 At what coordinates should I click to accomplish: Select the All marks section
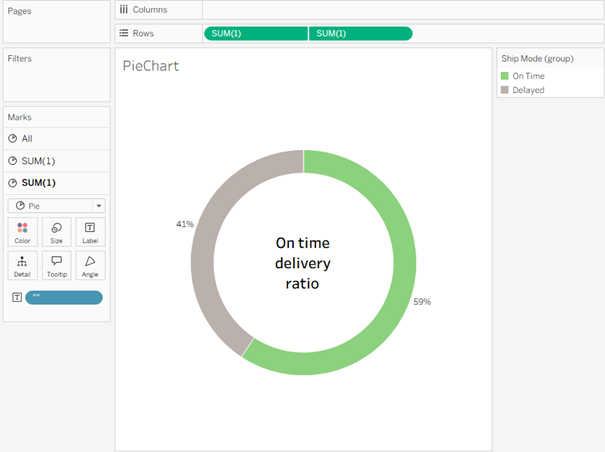click(56, 138)
